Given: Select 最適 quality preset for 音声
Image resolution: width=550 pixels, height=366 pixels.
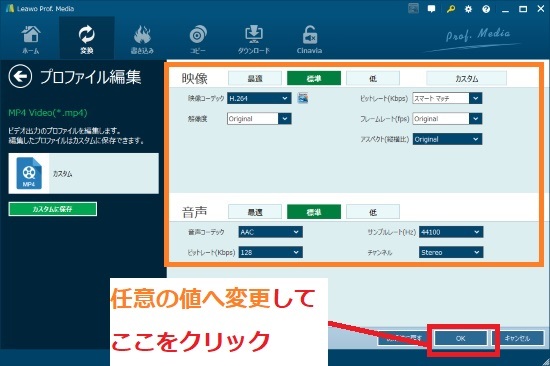Looking at the screenshot, I should (x=255, y=212).
